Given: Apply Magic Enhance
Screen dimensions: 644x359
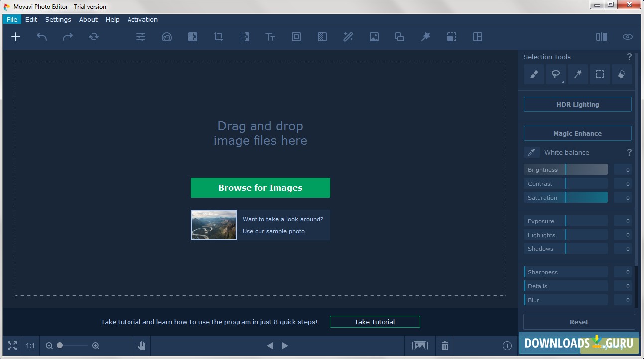Looking at the screenshot, I should [x=578, y=133].
